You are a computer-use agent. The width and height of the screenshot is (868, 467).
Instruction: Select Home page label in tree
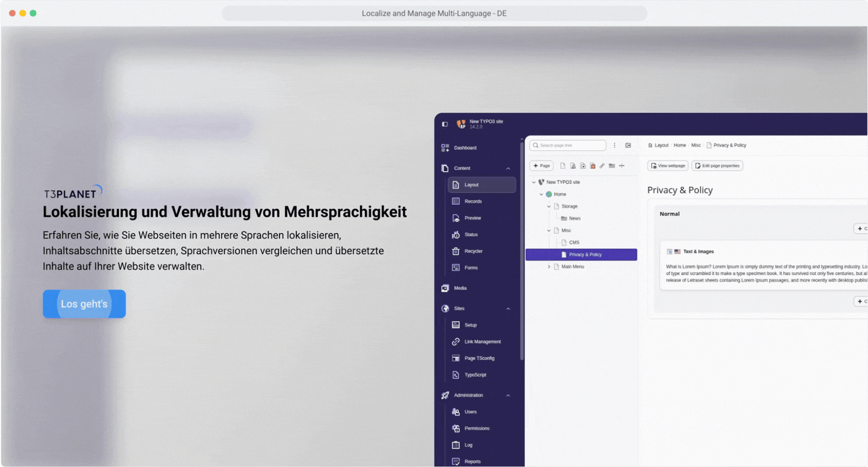click(x=560, y=194)
